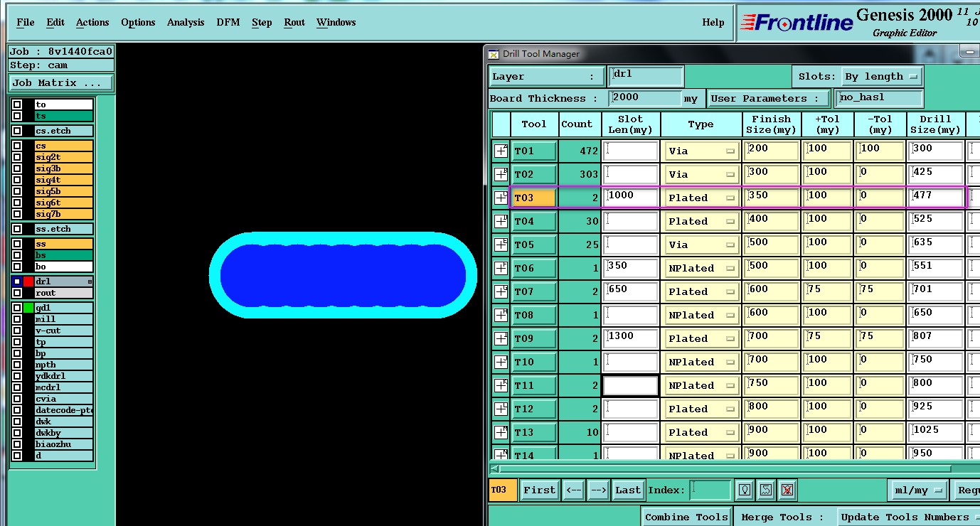Viewport: 980px width, 526px height.
Task: Click the First navigation button
Action: coord(540,490)
